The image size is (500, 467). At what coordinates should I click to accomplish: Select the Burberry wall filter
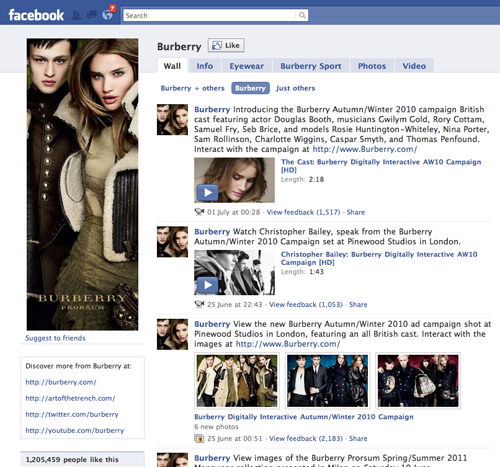point(250,88)
